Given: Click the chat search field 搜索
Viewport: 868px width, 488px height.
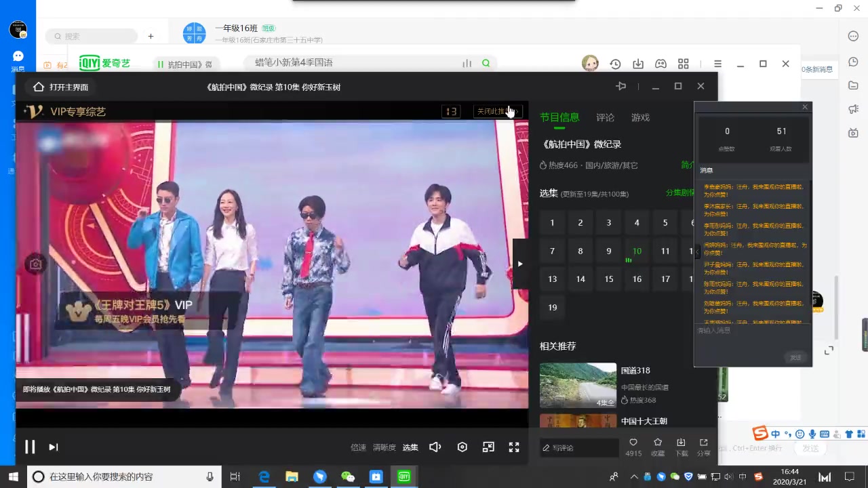Looking at the screenshot, I should pyautogui.click(x=92, y=36).
